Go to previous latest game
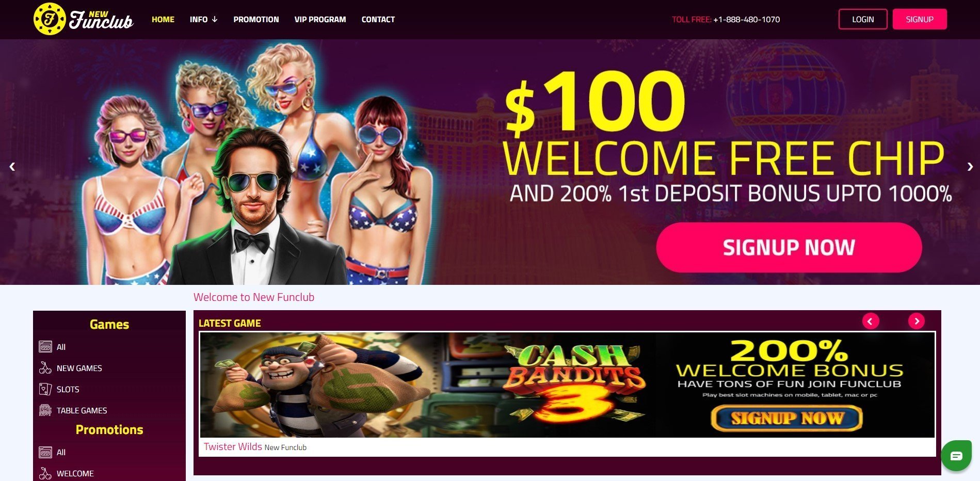 871,321
